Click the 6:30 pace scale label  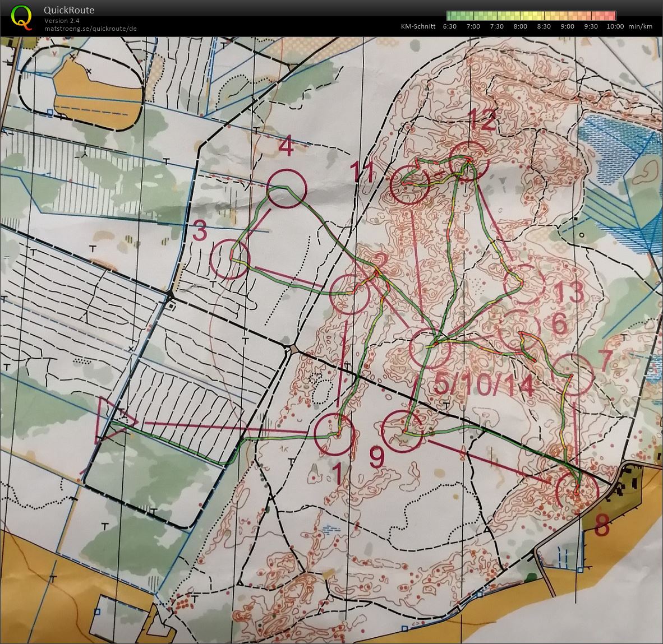click(x=449, y=26)
